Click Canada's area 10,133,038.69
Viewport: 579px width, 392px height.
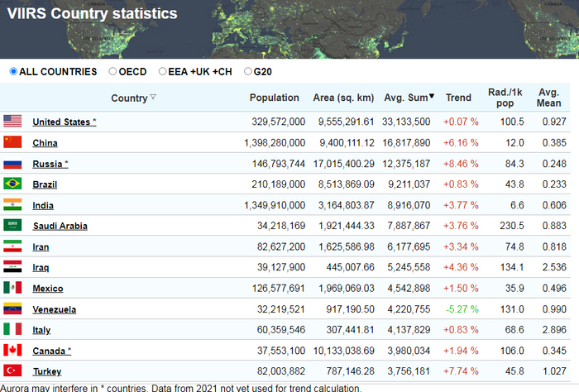point(344,351)
